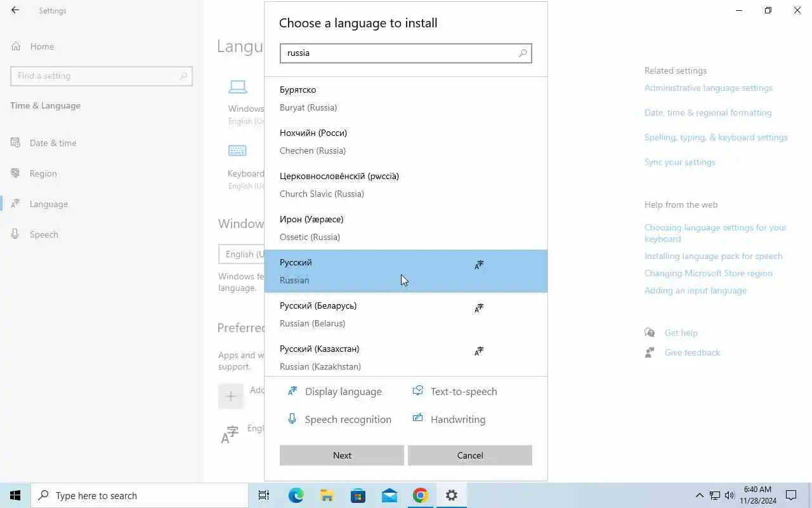
Task: Click the back arrow in Settings
Action: [x=15, y=10]
